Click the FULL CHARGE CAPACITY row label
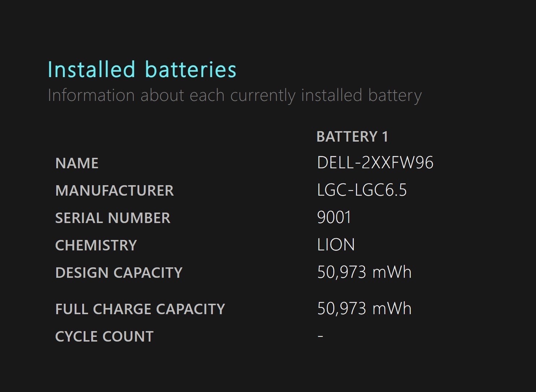The height and width of the screenshot is (392, 536). click(140, 309)
